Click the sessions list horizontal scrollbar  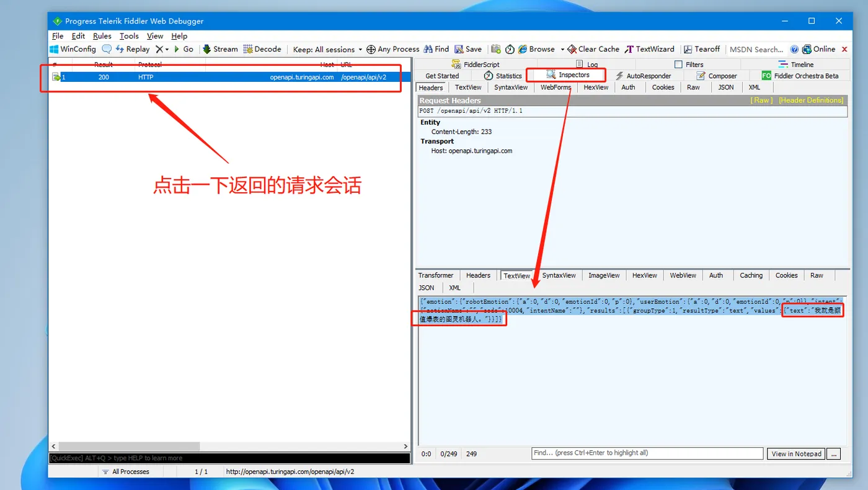(129, 446)
